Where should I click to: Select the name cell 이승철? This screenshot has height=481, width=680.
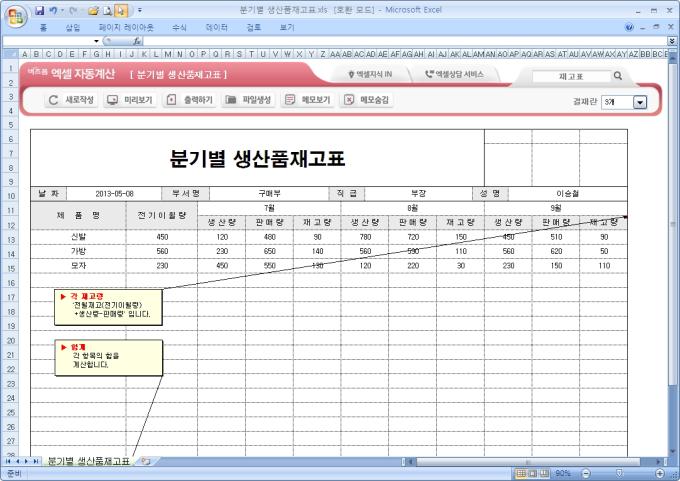click(x=568, y=194)
